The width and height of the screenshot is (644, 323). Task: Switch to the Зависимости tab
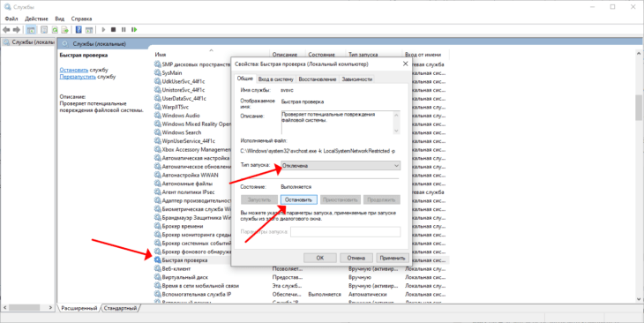point(357,79)
